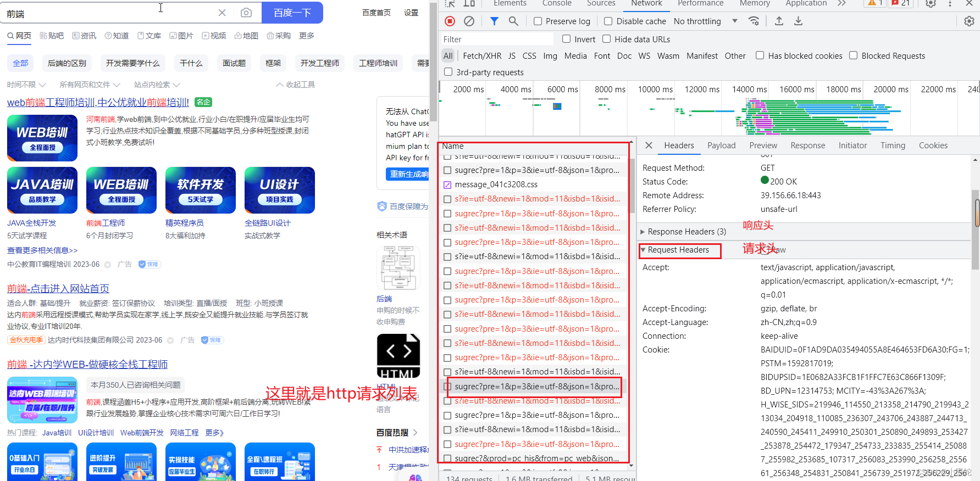The width and height of the screenshot is (980, 481).
Task: Switch to Cookies tab
Action: click(x=933, y=146)
